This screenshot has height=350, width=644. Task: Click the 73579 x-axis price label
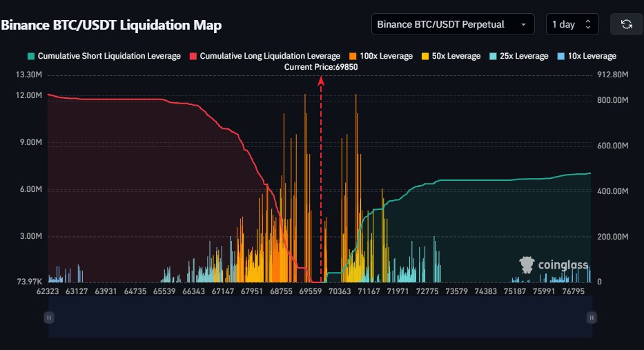[x=456, y=291]
